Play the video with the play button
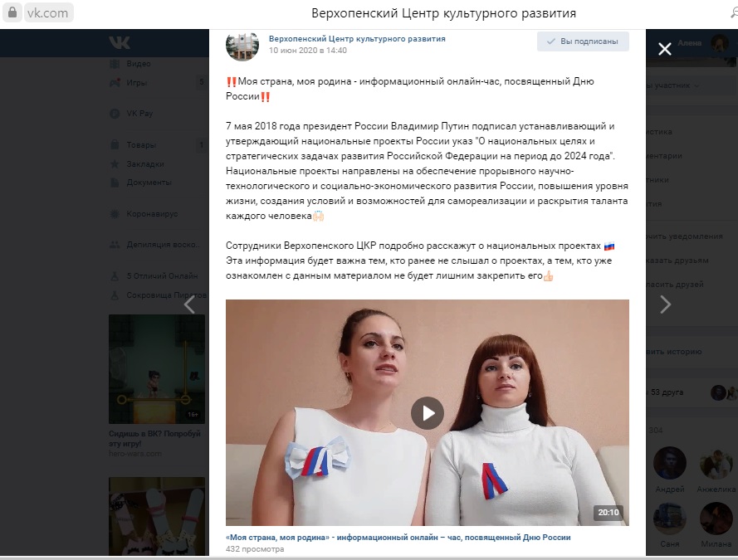This screenshot has width=738, height=560. [x=427, y=413]
